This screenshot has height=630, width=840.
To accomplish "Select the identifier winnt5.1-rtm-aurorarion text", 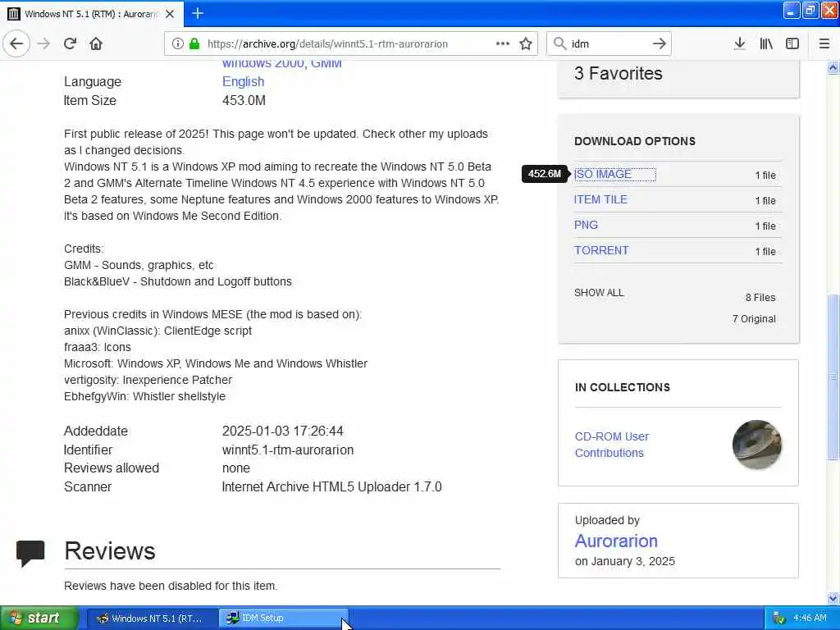I will 288,450.
